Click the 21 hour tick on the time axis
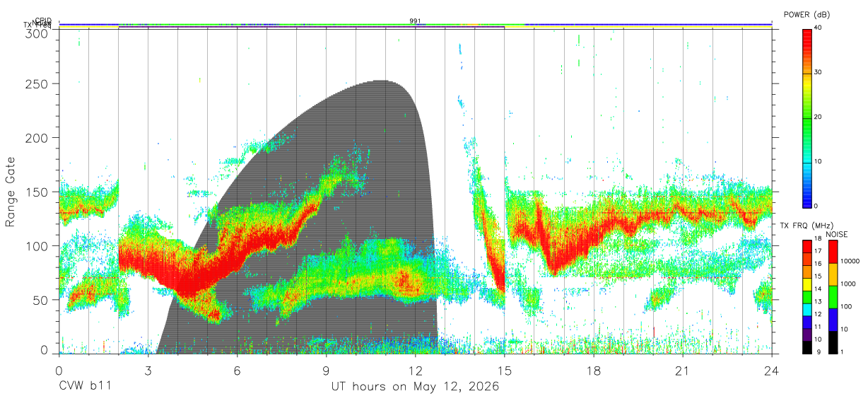868x401 pixels. coord(683,371)
